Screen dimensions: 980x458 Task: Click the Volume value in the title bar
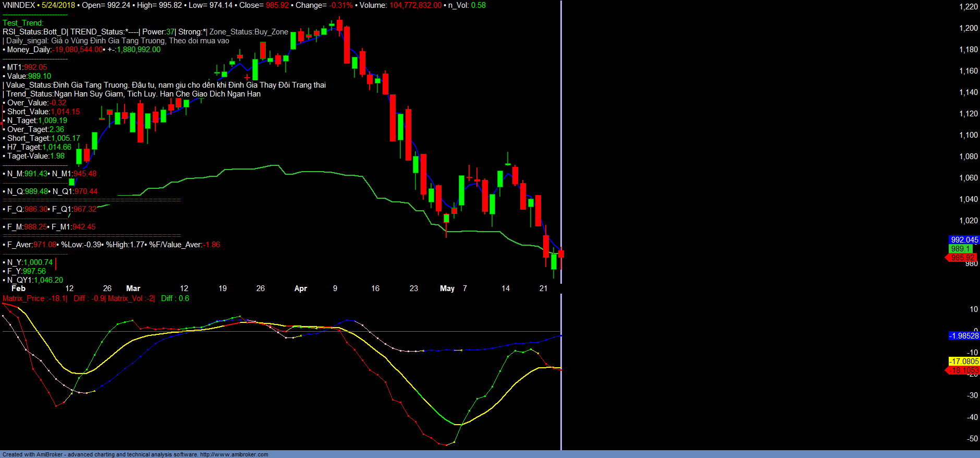pyautogui.click(x=415, y=5)
